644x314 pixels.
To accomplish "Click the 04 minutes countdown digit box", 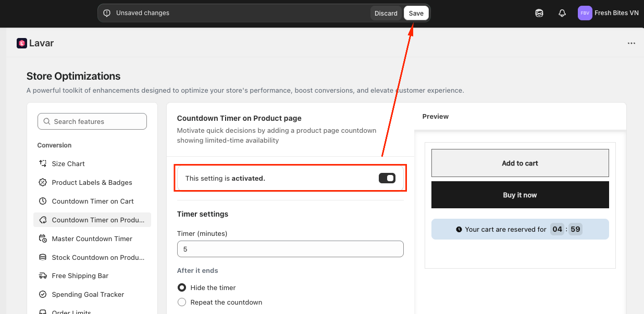I will click(558, 229).
